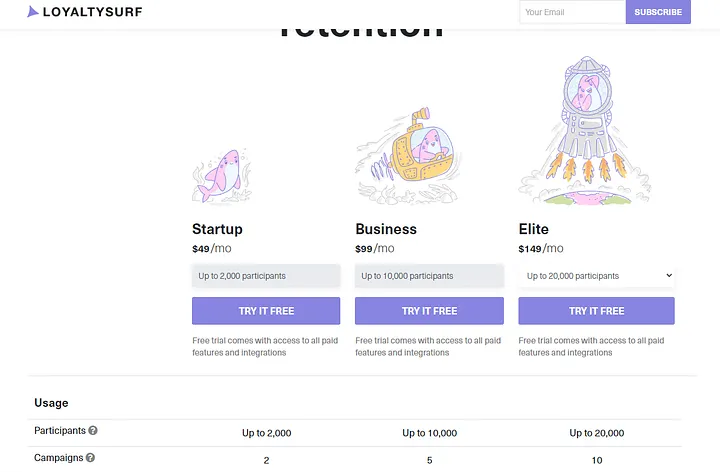Select the Business 10,000 participants field
Viewport: 720px width, 472px height.
point(429,276)
